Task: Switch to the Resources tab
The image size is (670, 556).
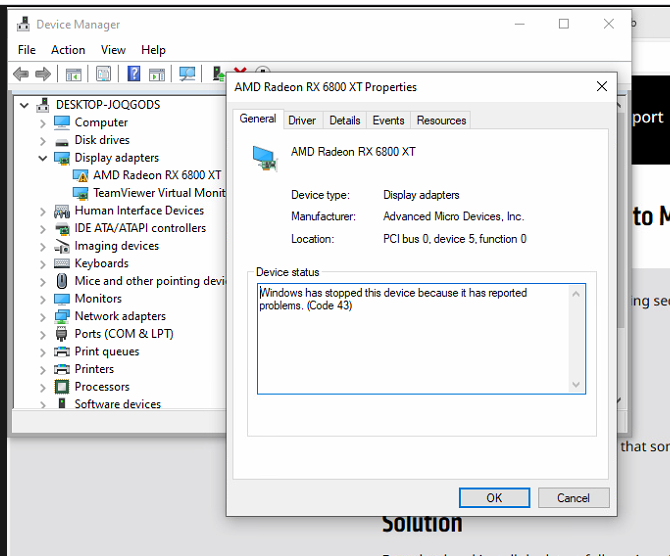Action: pyautogui.click(x=441, y=121)
